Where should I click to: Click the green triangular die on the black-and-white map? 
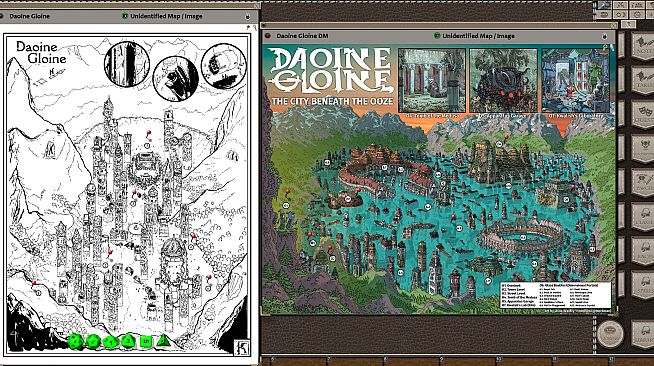coord(164,341)
